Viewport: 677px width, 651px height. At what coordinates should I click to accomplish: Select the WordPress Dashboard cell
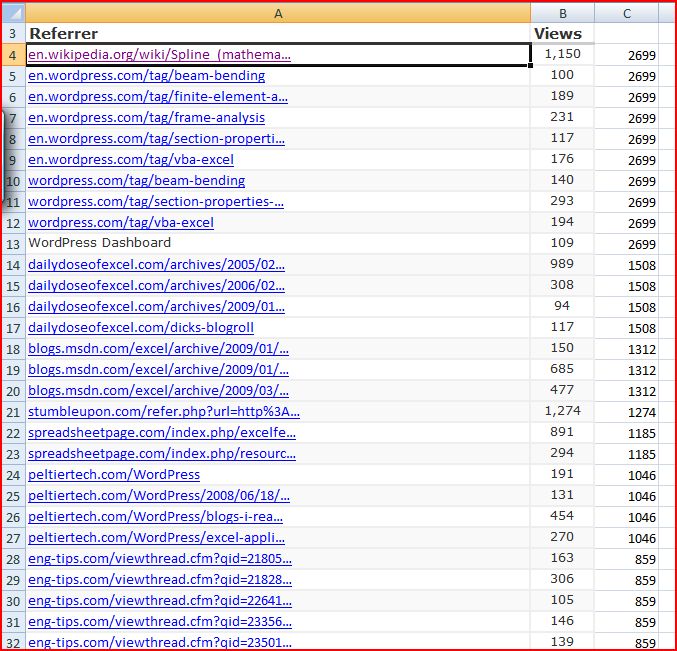point(99,243)
